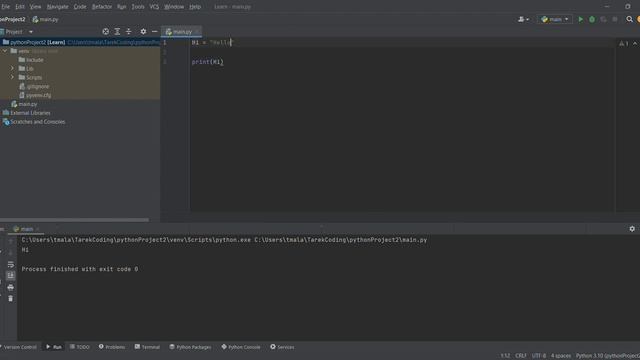Open the Edit menu
Screen dimensions: 640x360
20,7
